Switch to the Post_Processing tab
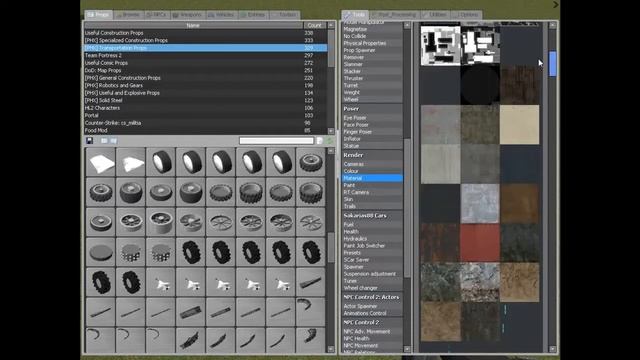This screenshot has height=360, width=640. 394,15
